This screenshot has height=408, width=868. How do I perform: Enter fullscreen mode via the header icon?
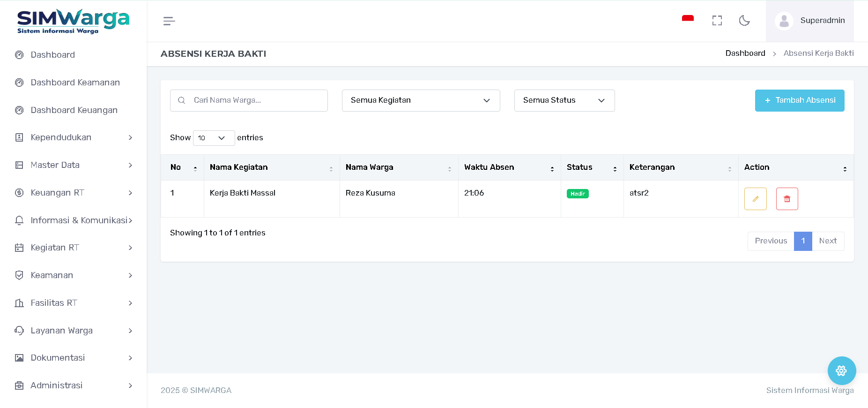tap(717, 21)
